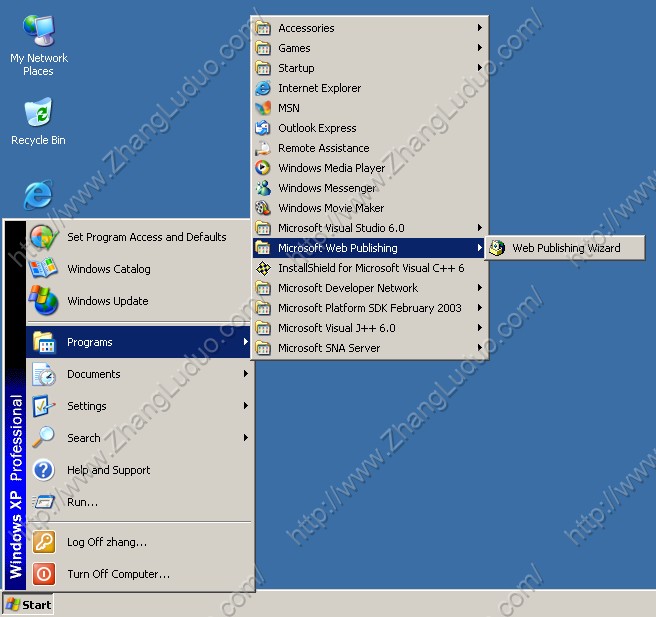
Task: Click the Start button on taskbar
Action: coord(28,605)
